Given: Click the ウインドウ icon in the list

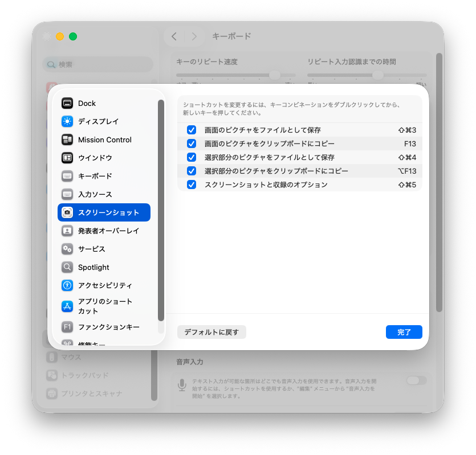Looking at the screenshot, I should tap(67, 158).
